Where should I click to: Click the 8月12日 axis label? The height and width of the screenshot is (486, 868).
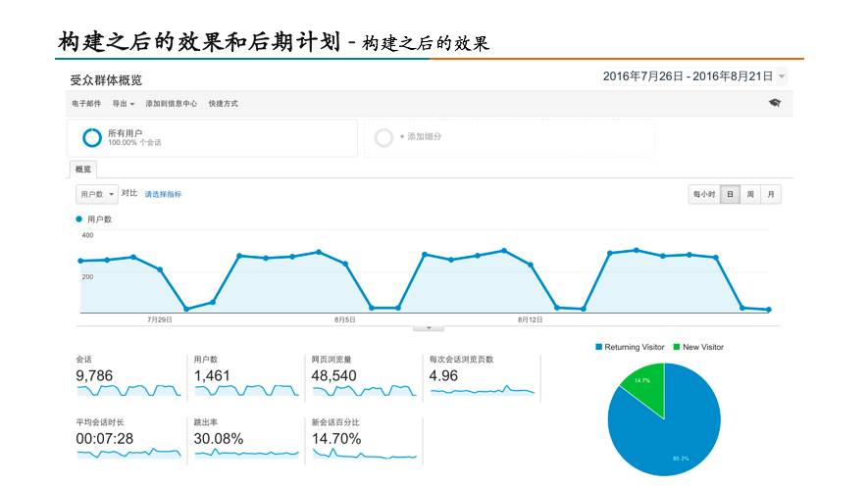point(530,319)
